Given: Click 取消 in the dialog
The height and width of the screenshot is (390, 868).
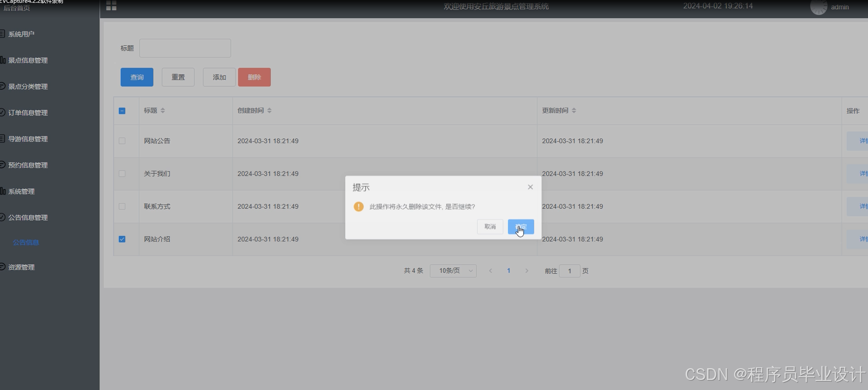Looking at the screenshot, I should [x=490, y=227].
